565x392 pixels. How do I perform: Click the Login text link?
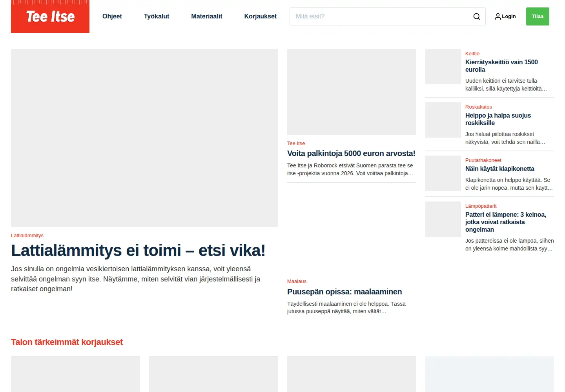pos(509,16)
